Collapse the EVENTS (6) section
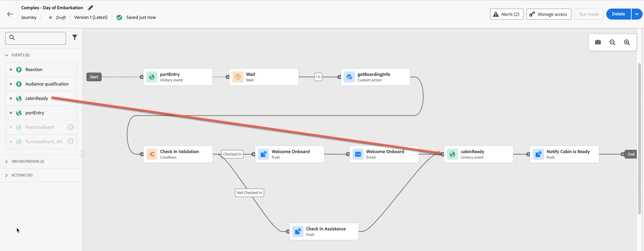The image size is (644, 251). point(7,55)
